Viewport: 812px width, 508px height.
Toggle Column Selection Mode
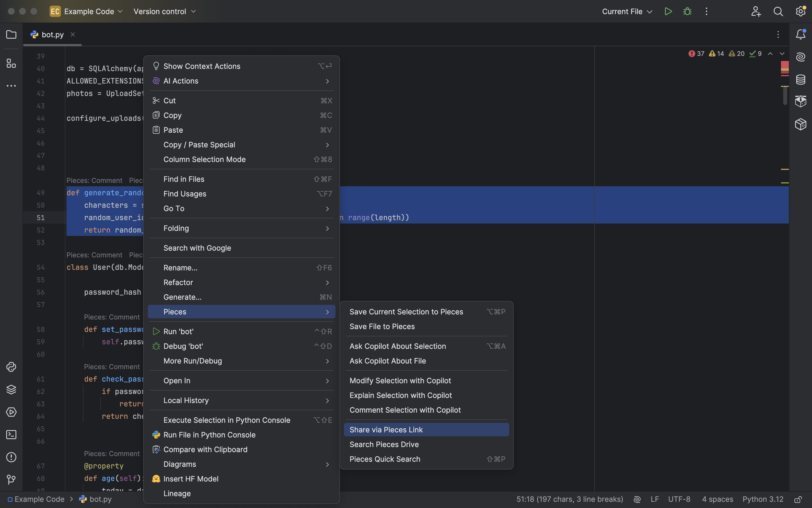tap(241, 159)
